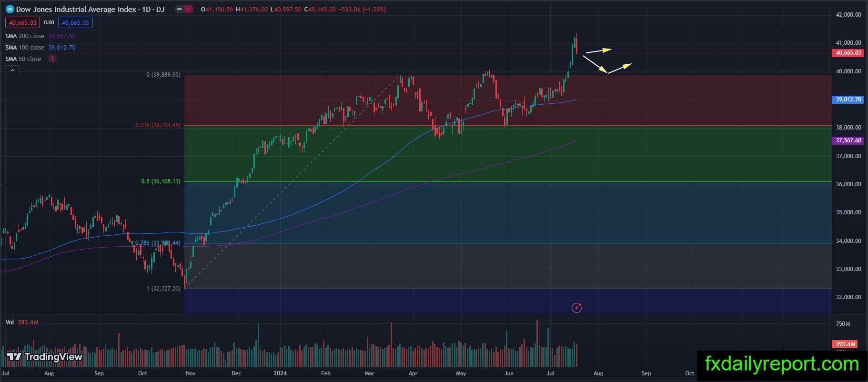Collapse the indicator legend with the chevron
The width and height of the screenshot is (868, 382).
click(12, 70)
